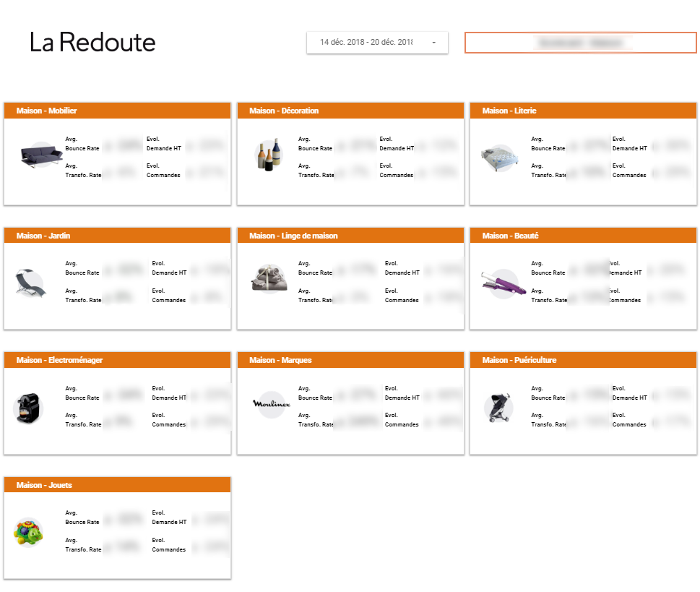Select the Maison - Electroménager header
The width and height of the screenshot is (700, 592).
point(118,360)
